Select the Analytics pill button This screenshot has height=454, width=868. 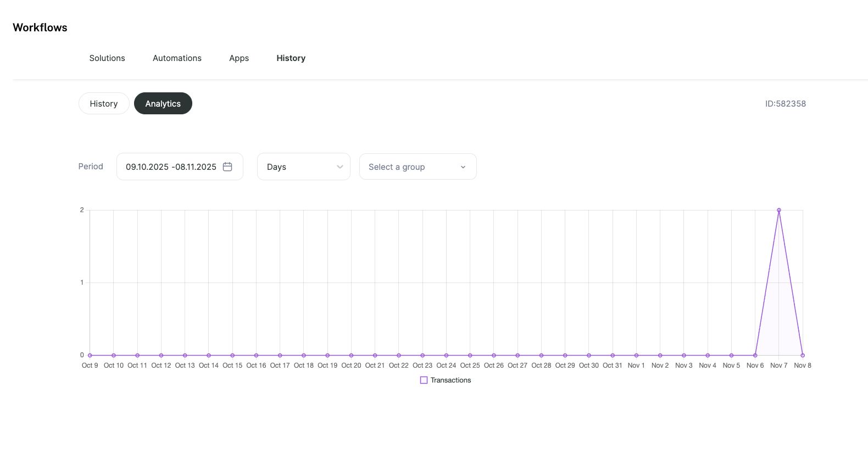(163, 103)
